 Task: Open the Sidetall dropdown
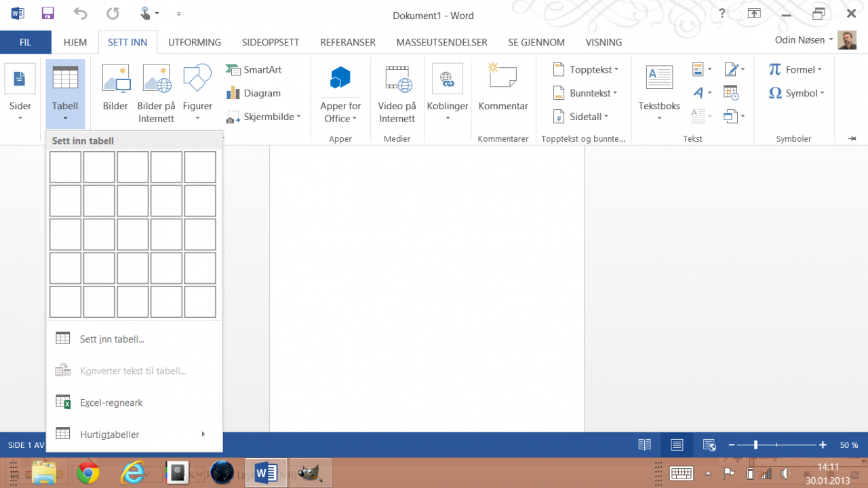(580, 117)
